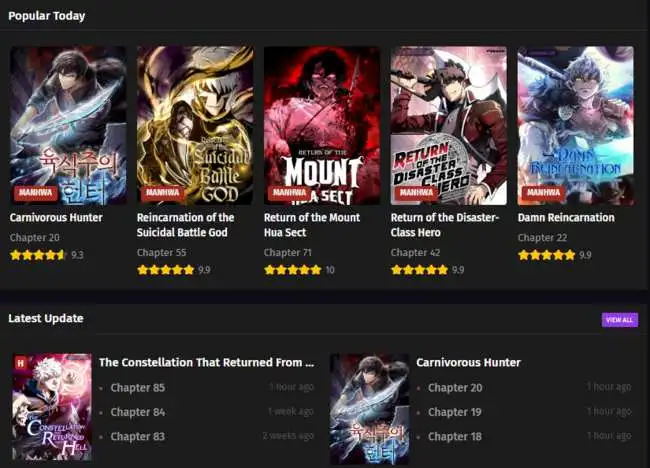This screenshot has width=650, height=468.
Task: Open Chapter 84 of the Constellation series
Action: coord(138,412)
